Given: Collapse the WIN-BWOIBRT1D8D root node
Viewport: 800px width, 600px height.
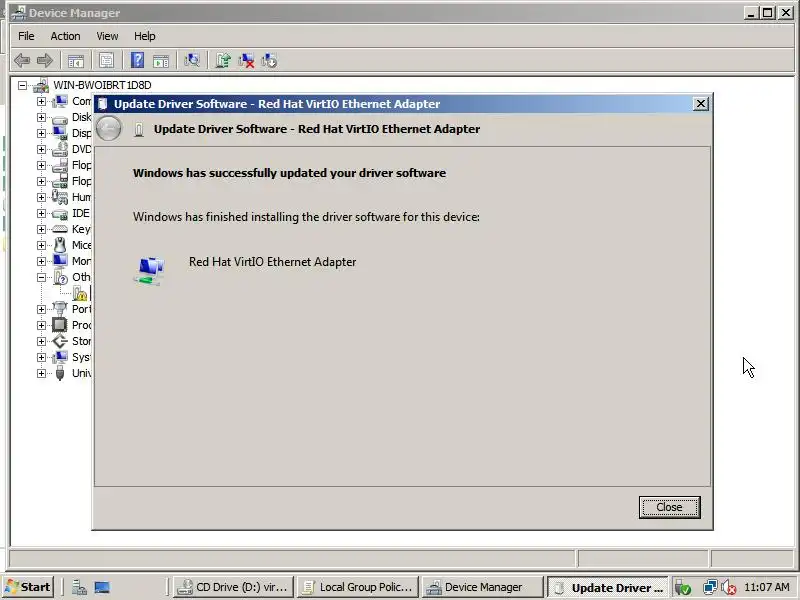Looking at the screenshot, I should coord(22,85).
